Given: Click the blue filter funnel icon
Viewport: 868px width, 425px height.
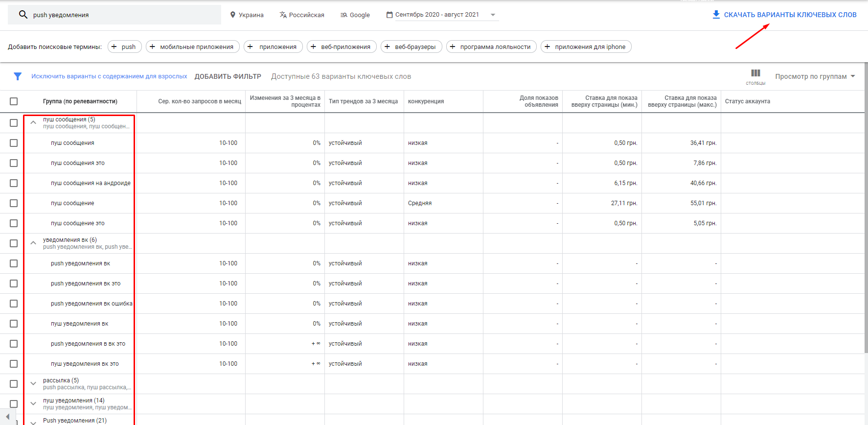Looking at the screenshot, I should tap(18, 76).
